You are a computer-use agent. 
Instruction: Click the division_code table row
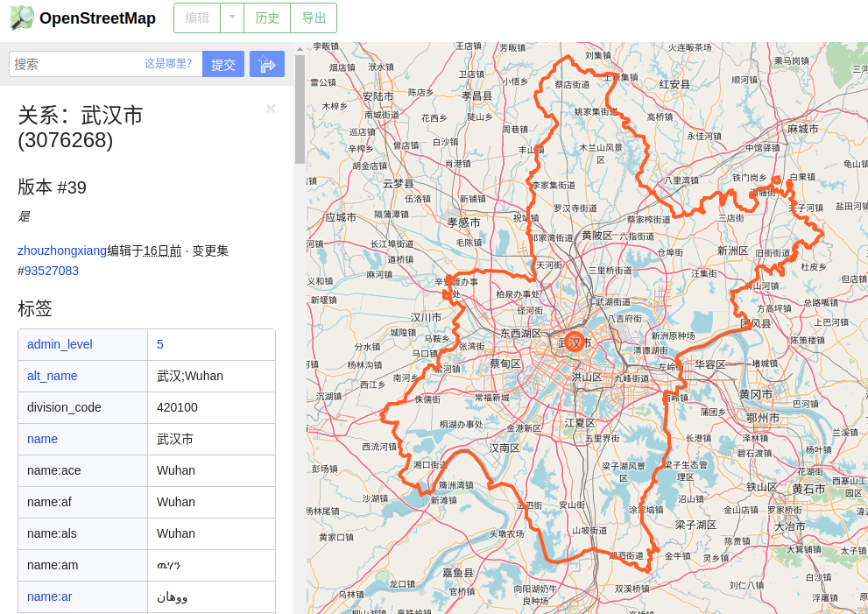[146, 407]
